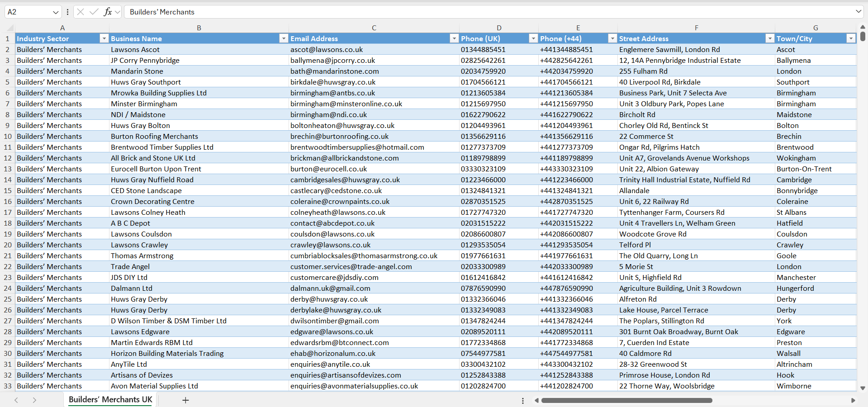Click the Cancel entry X icon
Screen dimensions: 868x407
[81, 12]
